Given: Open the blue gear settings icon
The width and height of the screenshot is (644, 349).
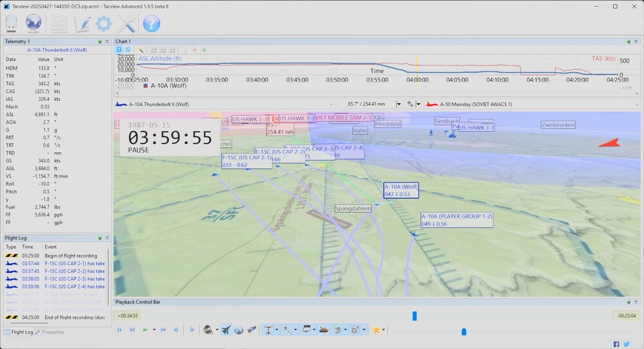Looking at the screenshot, I should point(104,24).
